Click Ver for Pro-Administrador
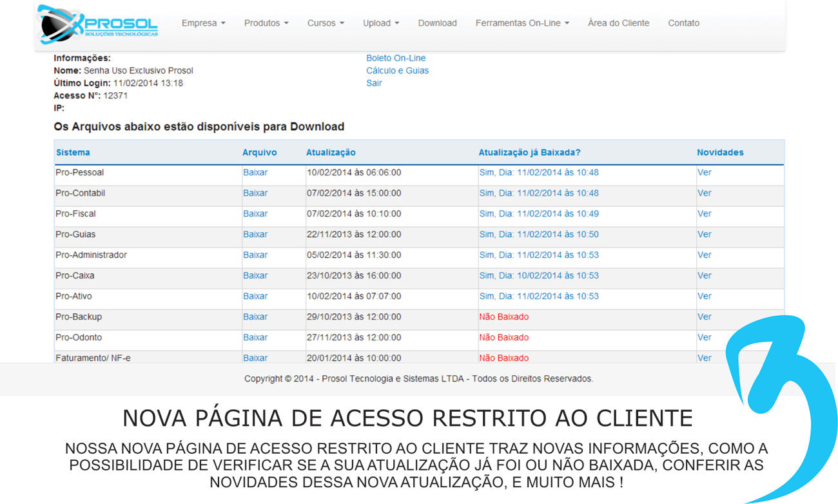This screenshot has height=504, width=838. click(704, 255)
